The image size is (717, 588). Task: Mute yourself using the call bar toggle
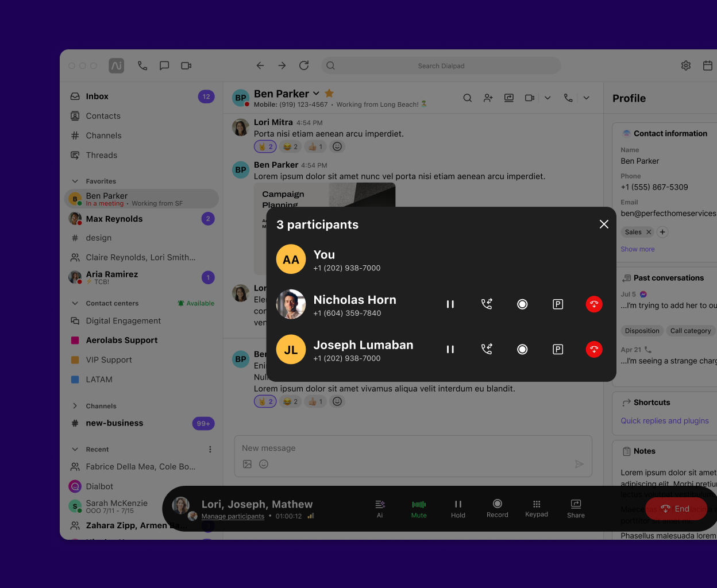419,509
